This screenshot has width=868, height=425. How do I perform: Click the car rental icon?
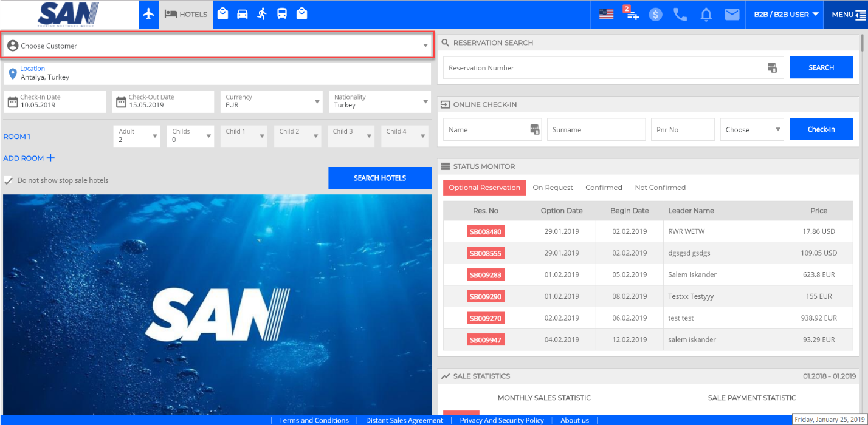click(x=243, y=14)
